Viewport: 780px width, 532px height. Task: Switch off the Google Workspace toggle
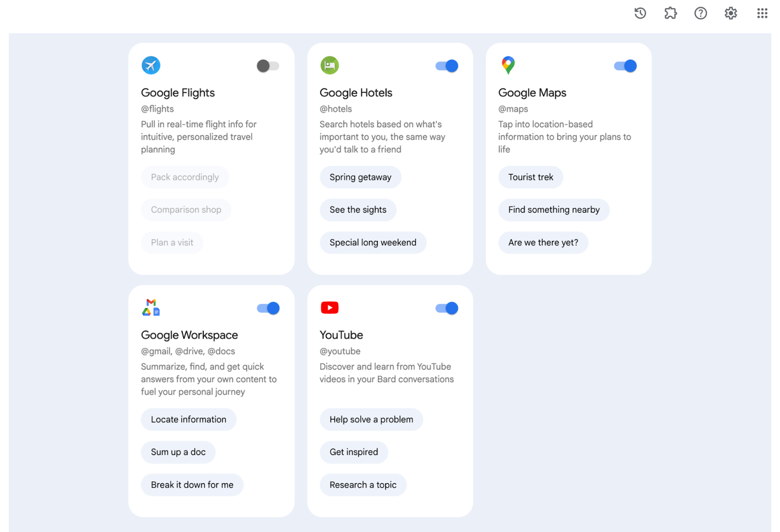point(268,308)
